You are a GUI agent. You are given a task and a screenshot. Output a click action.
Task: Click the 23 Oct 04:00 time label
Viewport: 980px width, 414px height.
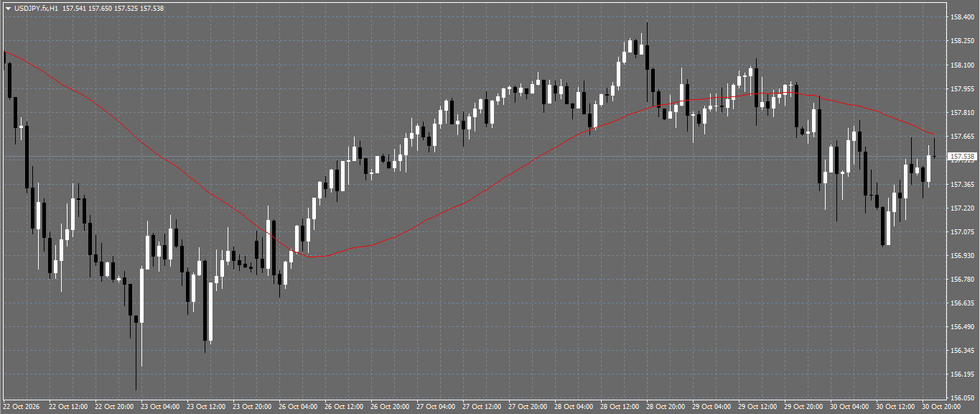point(160,407)
